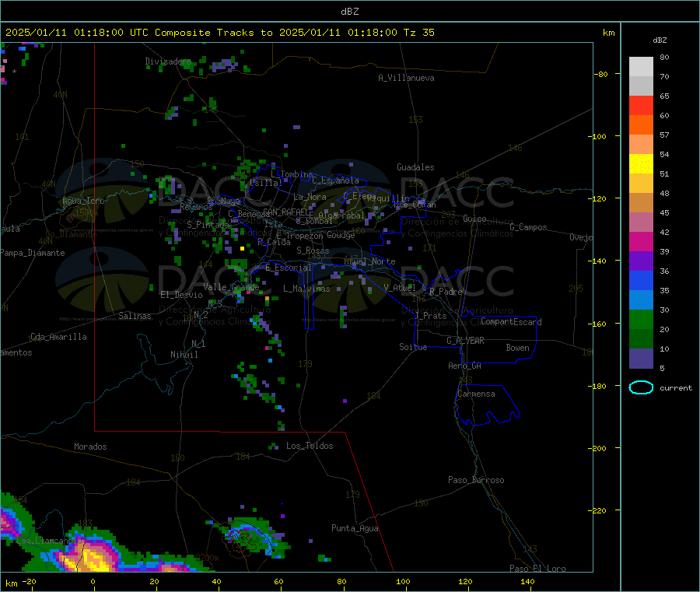
Task: Select the magenta legend swatch between 42 and 39
Action: (641, 241)
